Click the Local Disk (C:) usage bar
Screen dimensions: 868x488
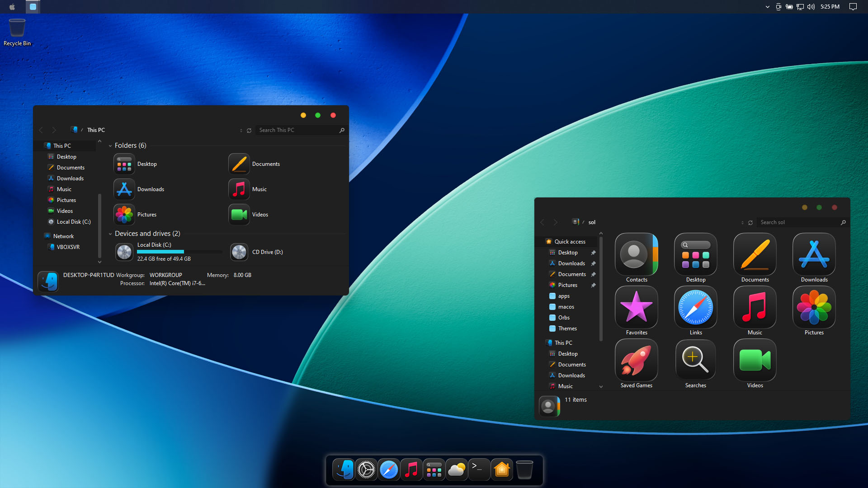(x=179, y=252)
